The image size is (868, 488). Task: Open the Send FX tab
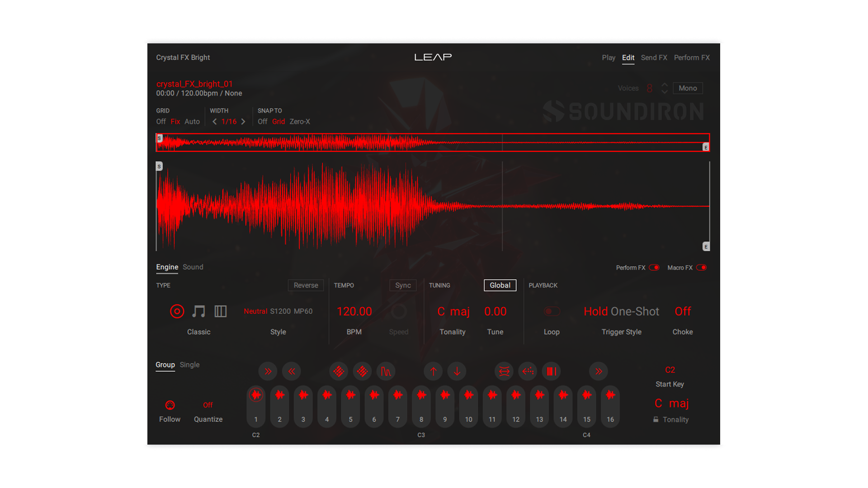pyautogui.click(x=654, y=57)
